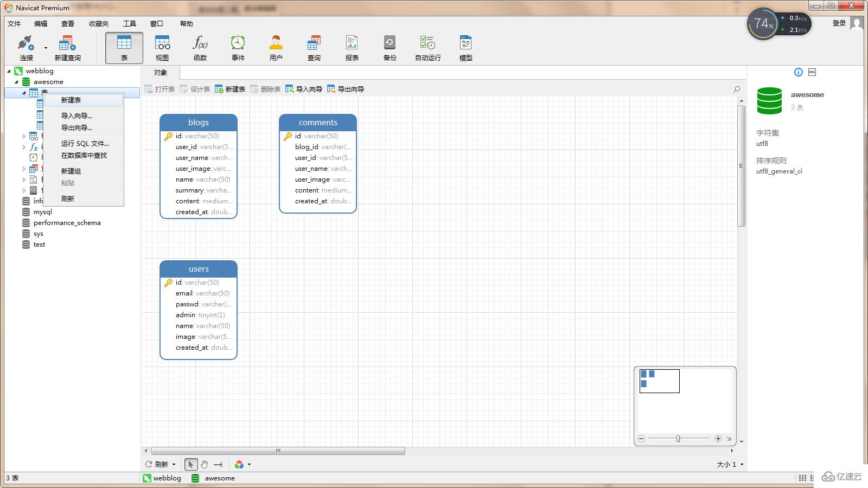Open the 事件 events toolbar button

pyautogui.click(x=238, y=48)
